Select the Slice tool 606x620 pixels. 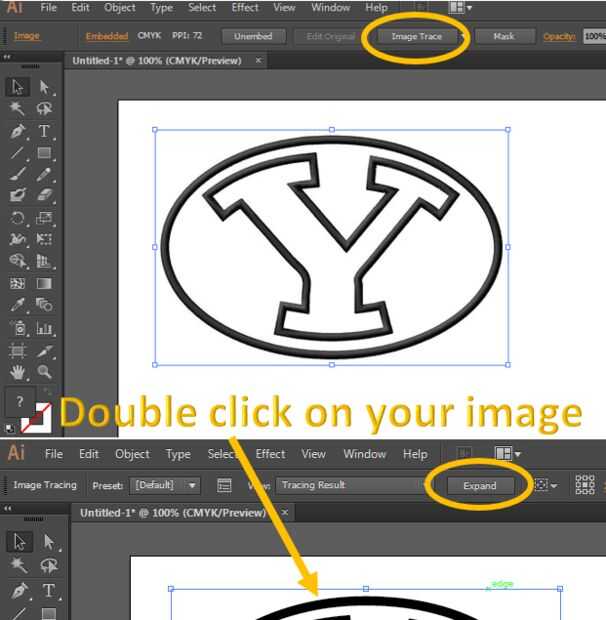pyautogui.click(x=44, y=350)
